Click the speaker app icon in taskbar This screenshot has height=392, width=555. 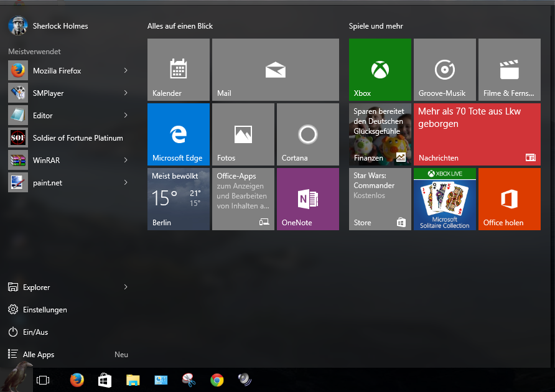245,380
